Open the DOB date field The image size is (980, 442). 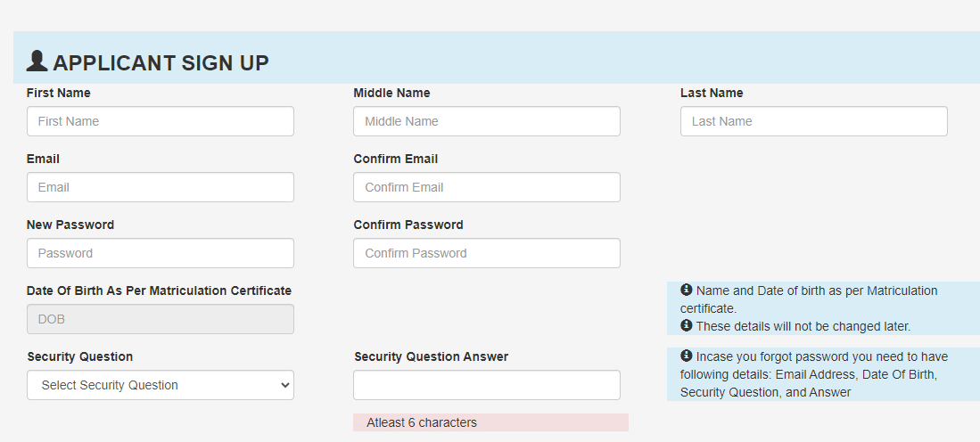(x=160, y=319)
